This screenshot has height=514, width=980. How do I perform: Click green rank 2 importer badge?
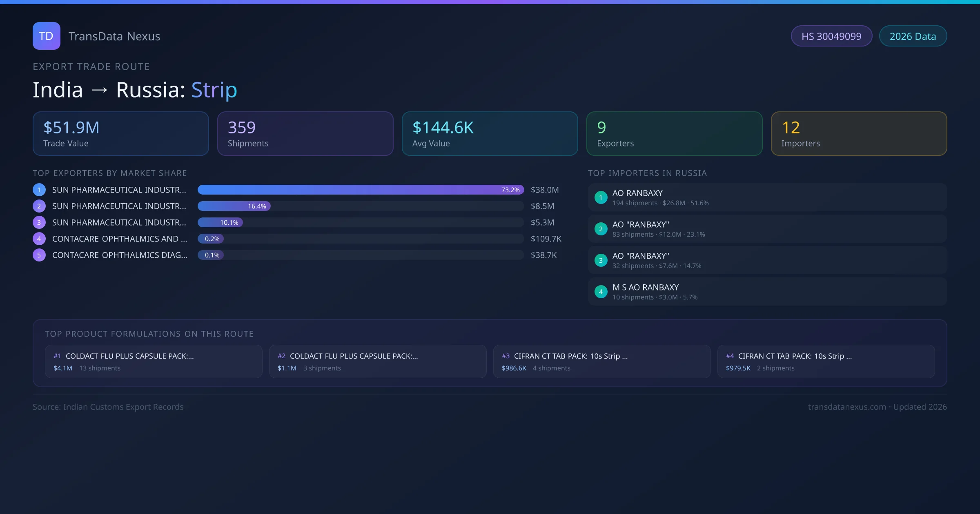(601, 229)
